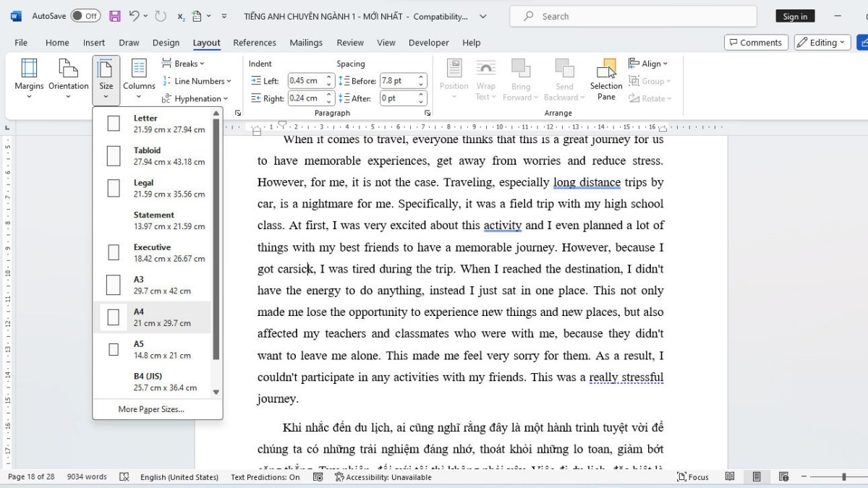Toggle the AutoSave switch
The width and height of the screenshot is (868, 488).
85,16
